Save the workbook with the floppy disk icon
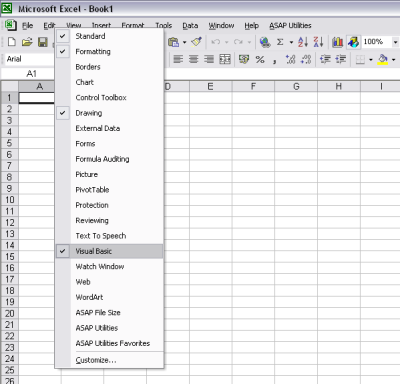Screen dimensions: 400x384 [43, 42]
